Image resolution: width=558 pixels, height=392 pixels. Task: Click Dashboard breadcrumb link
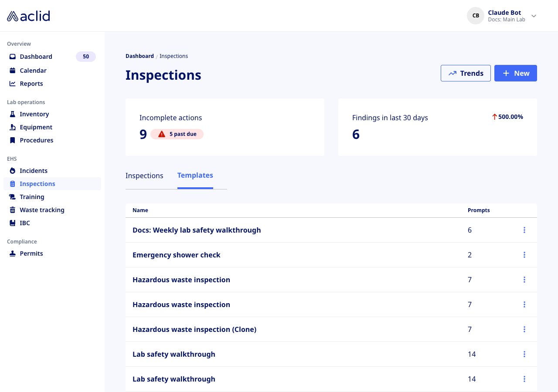139,56
